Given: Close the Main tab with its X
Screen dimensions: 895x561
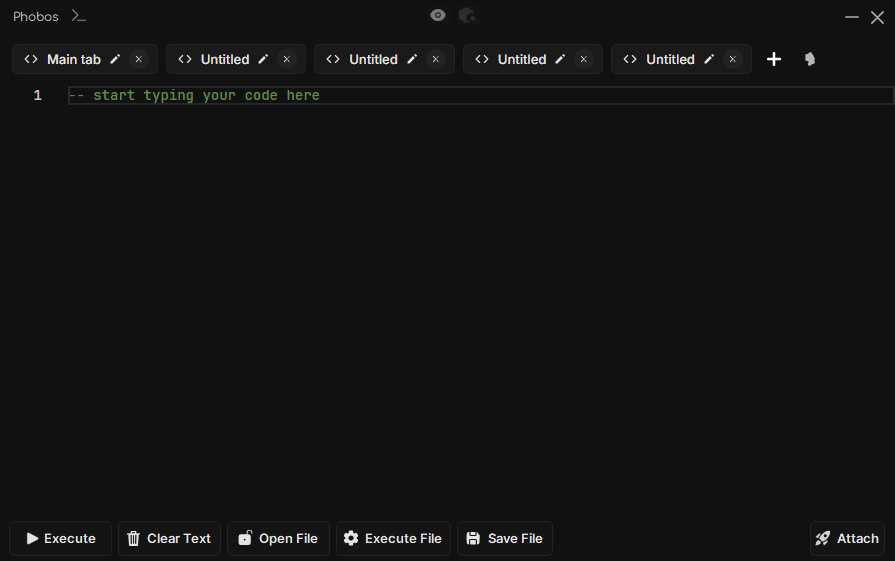Looking at the screenshot, I should [139, 59].
